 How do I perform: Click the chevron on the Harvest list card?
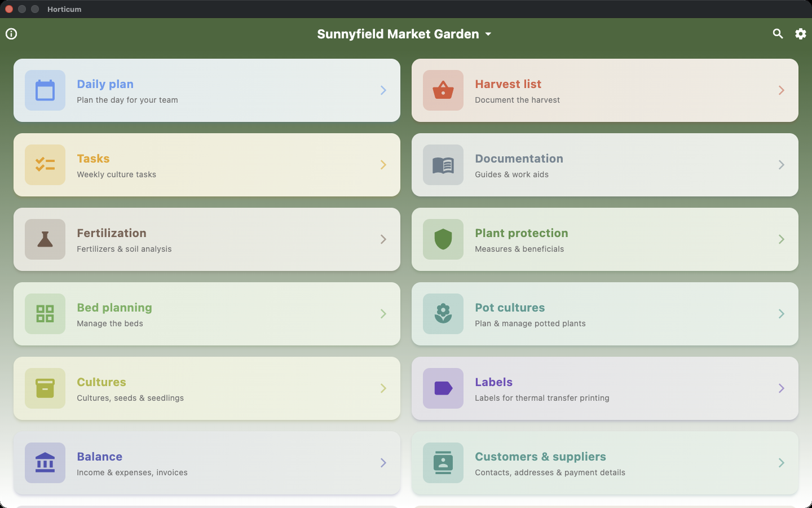click(781, 90)
